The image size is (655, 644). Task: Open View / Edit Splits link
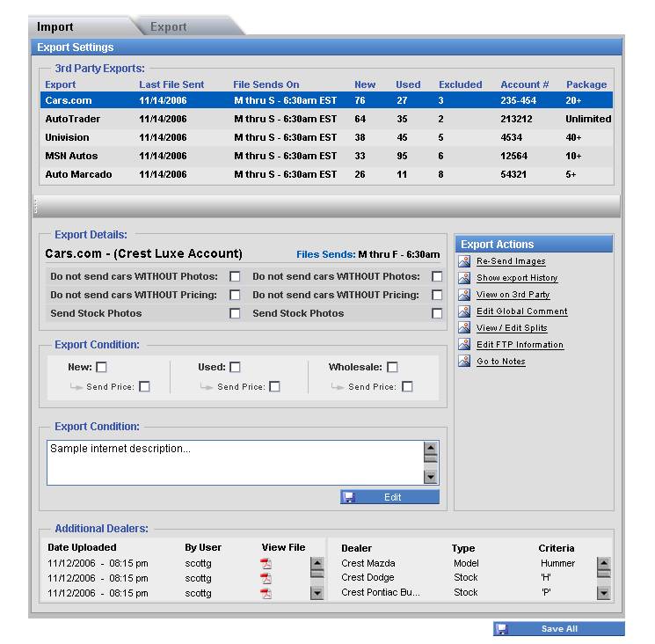pyautogui.click(x=512, y=328)
